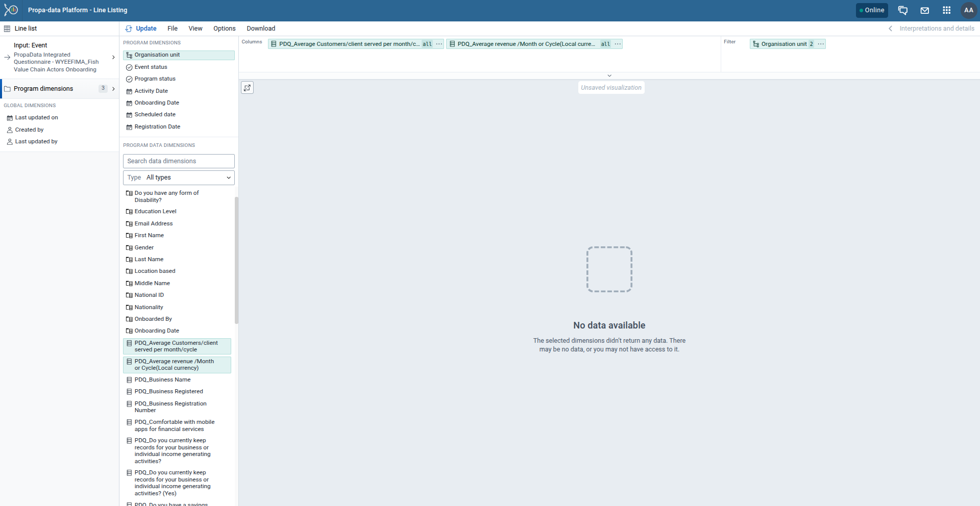Open options for Organisation unit filter chip
This screenshot has height=506, width=980.
(821, 44)
